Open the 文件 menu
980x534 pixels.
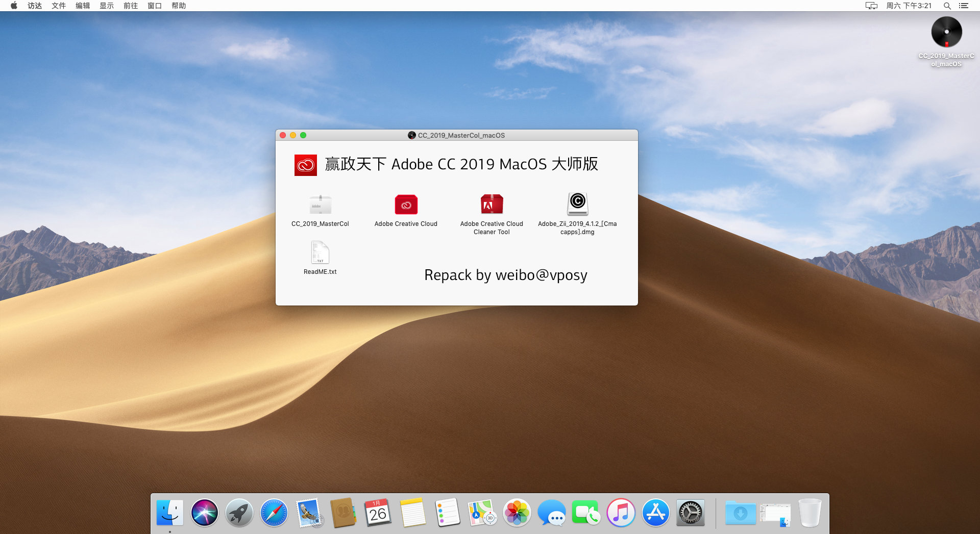pyautogui.click(x=59, y=6)
